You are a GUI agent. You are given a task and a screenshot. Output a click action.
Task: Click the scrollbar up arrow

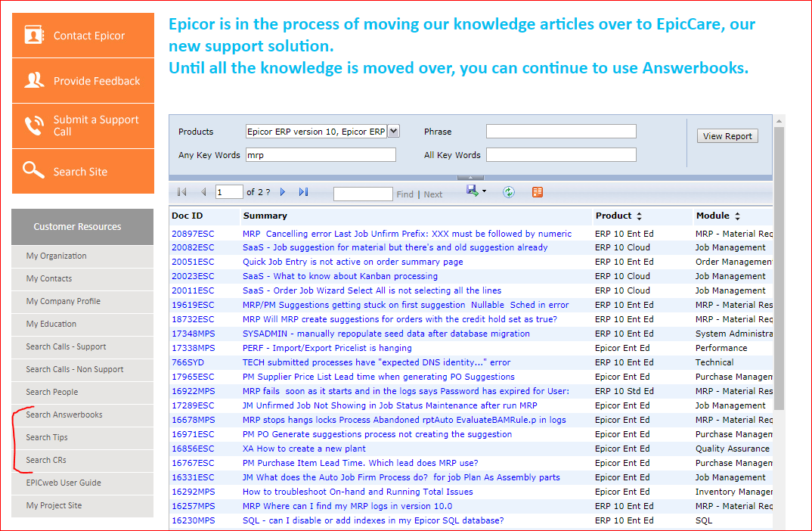(779, 121)
